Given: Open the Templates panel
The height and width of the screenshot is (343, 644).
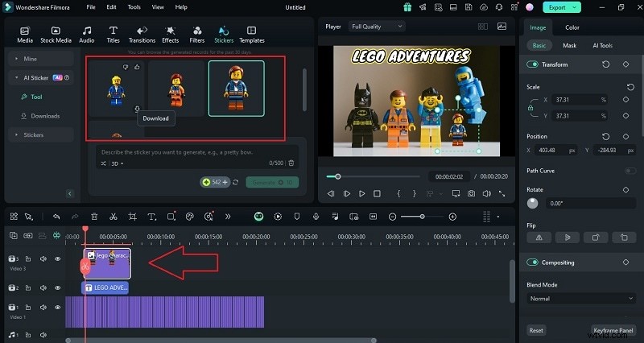Looking at the screenshot, I should [x=252, y=35].
